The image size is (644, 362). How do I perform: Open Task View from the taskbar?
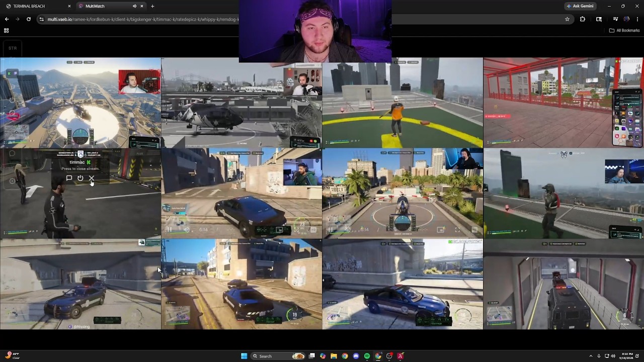point(312,356)
